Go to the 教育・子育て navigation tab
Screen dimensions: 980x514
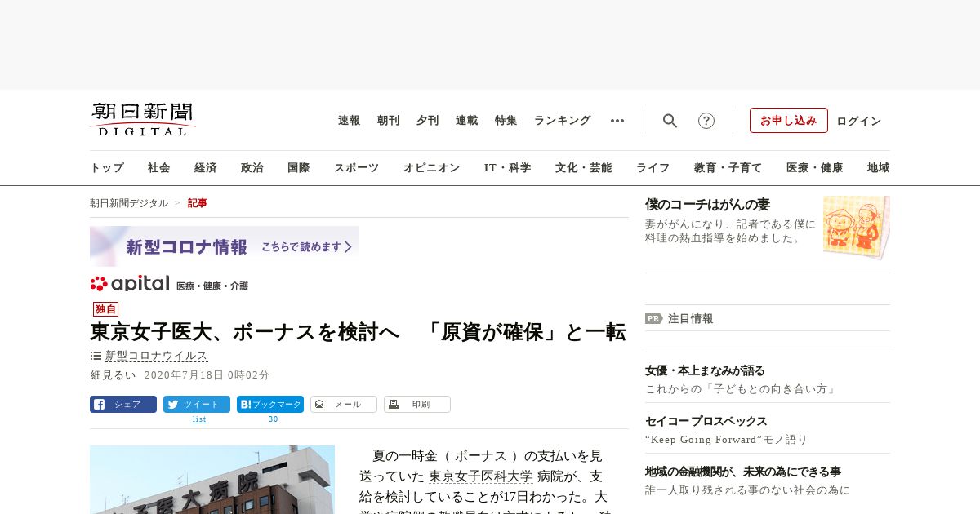pyautogui.click(x=728, y=168)
